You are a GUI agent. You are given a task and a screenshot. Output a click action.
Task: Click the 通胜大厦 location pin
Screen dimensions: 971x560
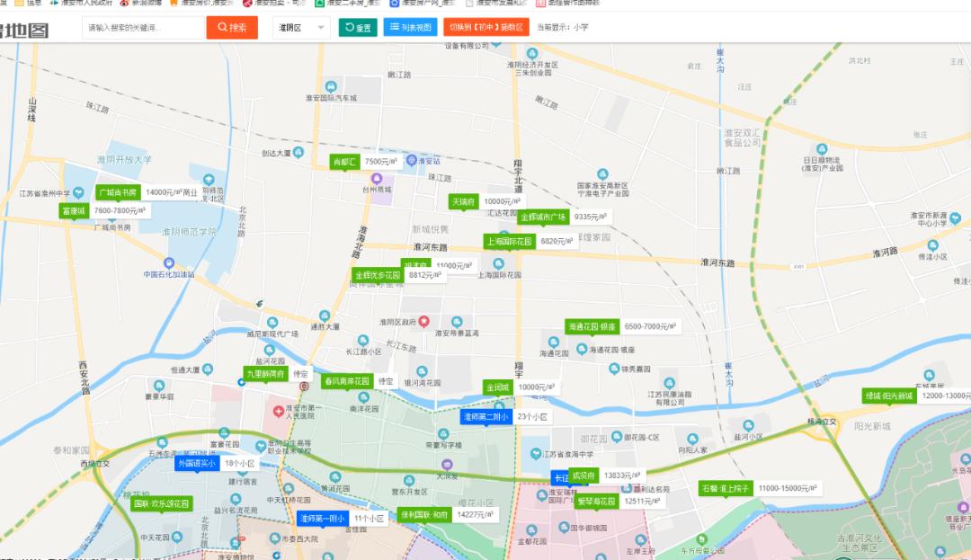(x=325, y=316)
